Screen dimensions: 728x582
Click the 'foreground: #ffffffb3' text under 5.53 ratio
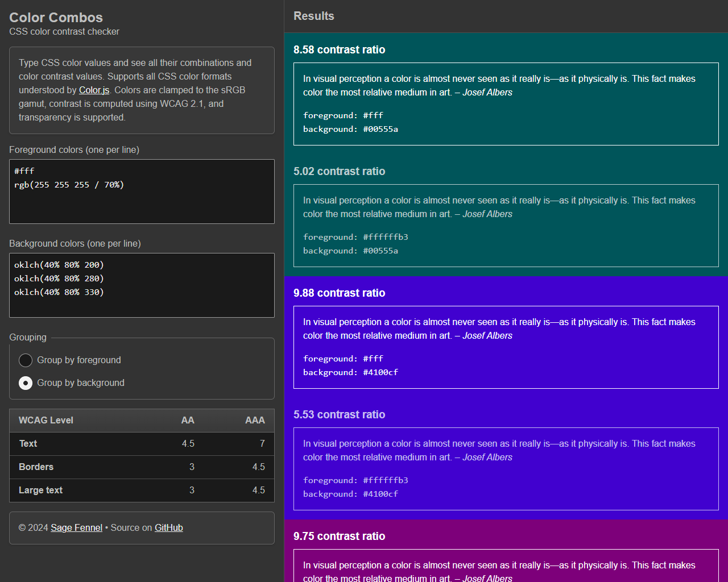(355, 480)
